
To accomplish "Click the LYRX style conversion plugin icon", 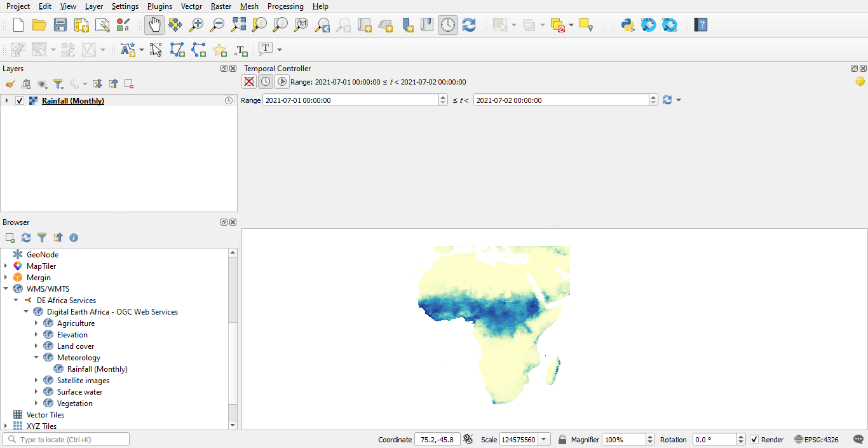I will tap(649, 25).
